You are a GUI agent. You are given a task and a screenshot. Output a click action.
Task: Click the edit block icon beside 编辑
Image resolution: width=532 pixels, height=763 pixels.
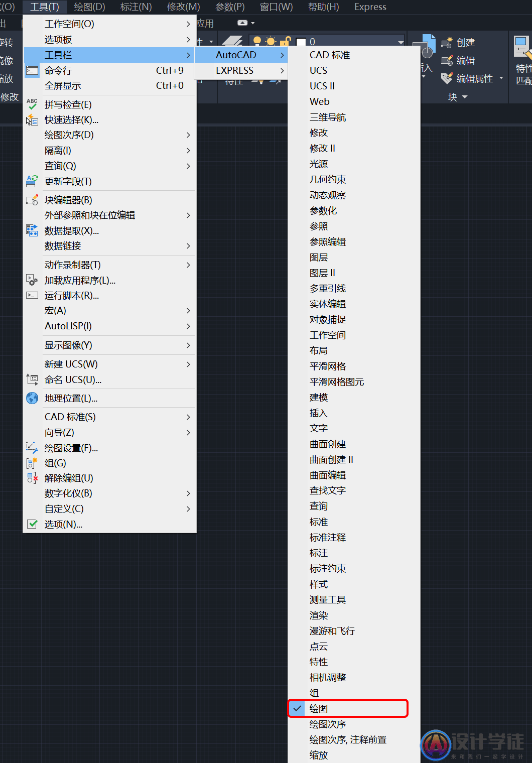click(x=447, y=61)
